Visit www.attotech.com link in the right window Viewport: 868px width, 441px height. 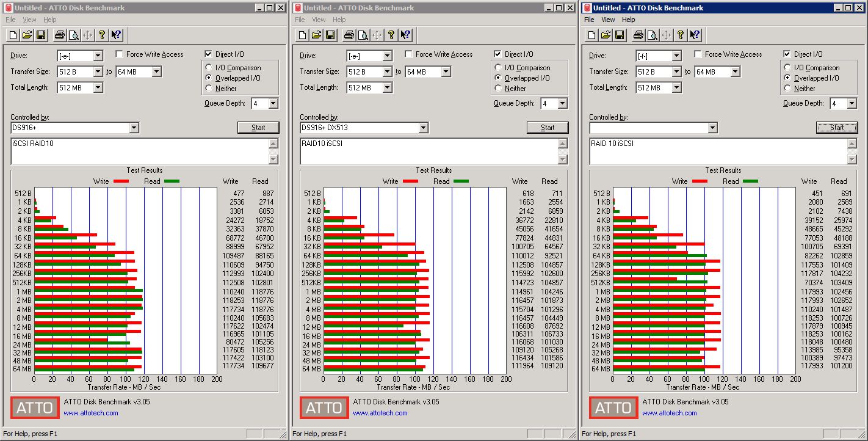[670, 413]
